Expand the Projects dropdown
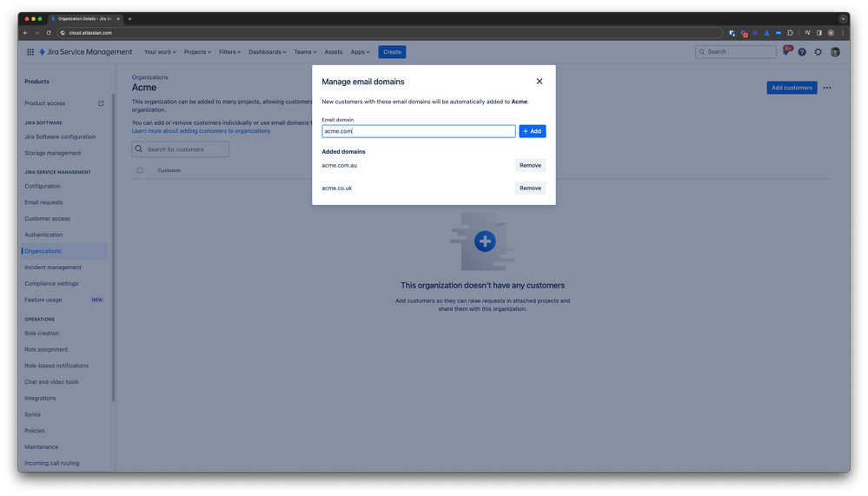The height and width of the screenshot is (496, 868). point(197,52)
